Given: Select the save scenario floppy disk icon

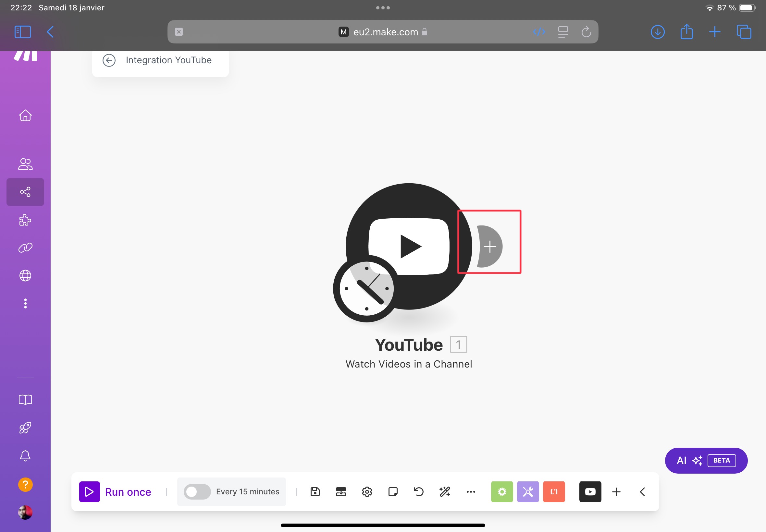Looking at the screenshot, I should [x=314, y=491].
